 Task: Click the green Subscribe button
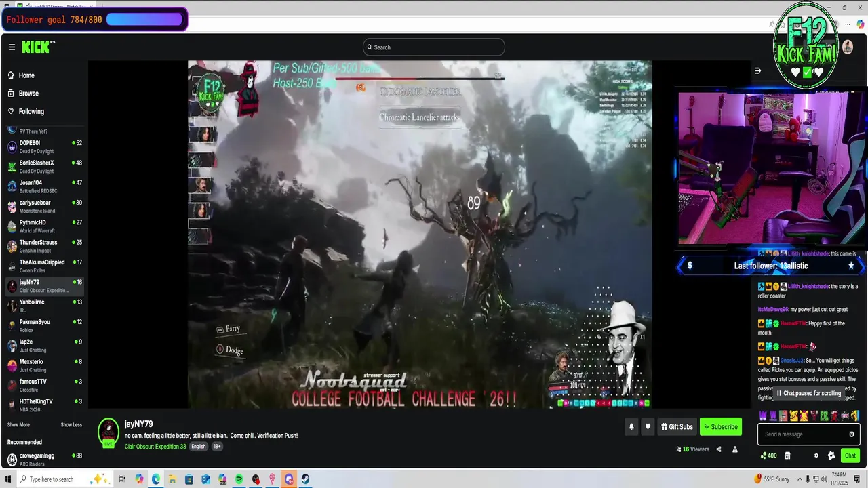click(720, 427)
